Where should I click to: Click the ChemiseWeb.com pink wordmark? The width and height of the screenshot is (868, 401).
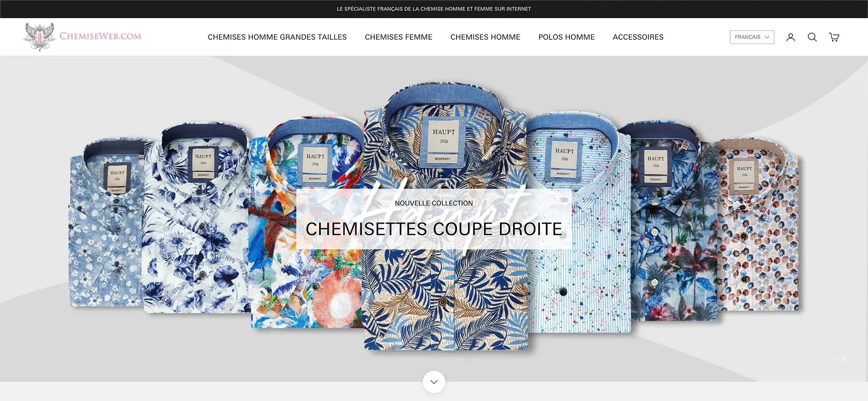pos(100,36)
